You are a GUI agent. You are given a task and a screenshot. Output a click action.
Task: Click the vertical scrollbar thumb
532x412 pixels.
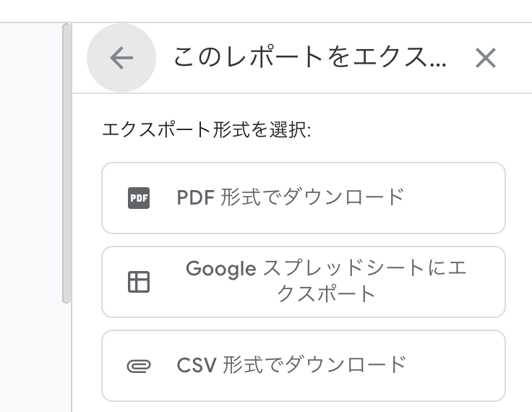point(66,163)
